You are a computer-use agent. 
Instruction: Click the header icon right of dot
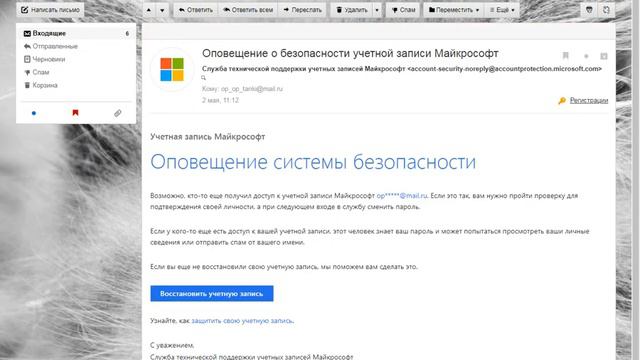pos(604,56)
